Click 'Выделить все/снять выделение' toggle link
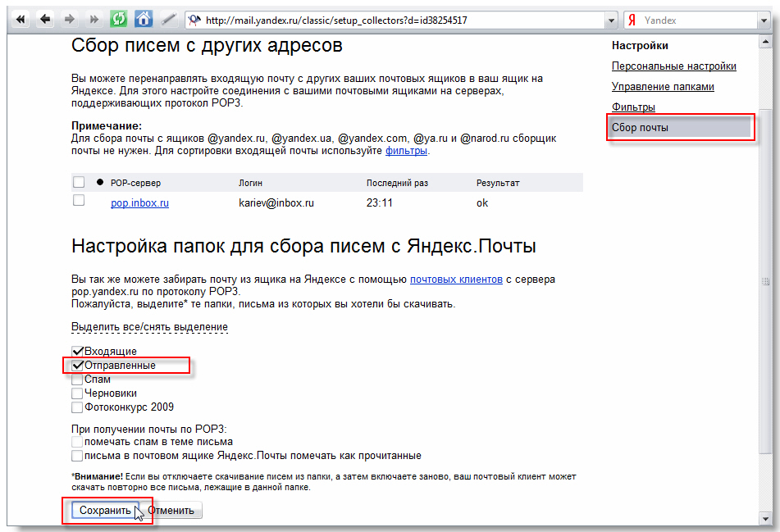Viewport: 780px width, 532px height. 150,327
